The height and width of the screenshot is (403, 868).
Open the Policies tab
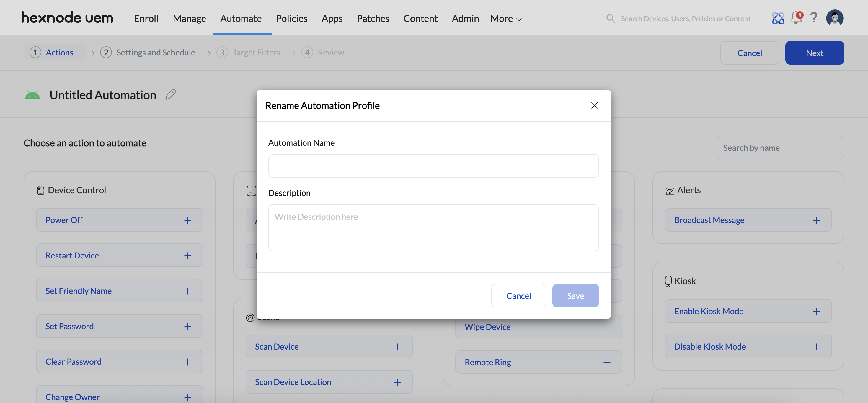click(x=291, y=19)
